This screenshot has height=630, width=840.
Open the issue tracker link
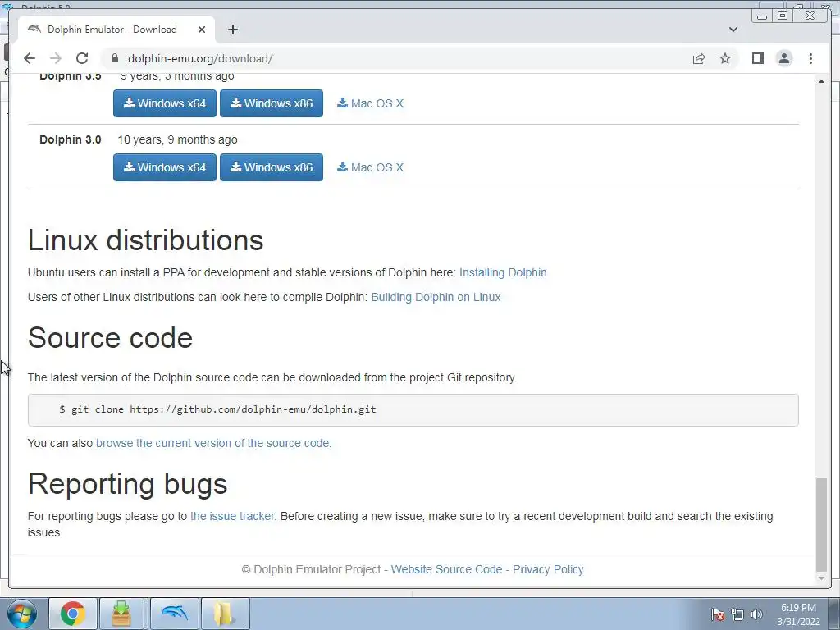coord(233,516)
